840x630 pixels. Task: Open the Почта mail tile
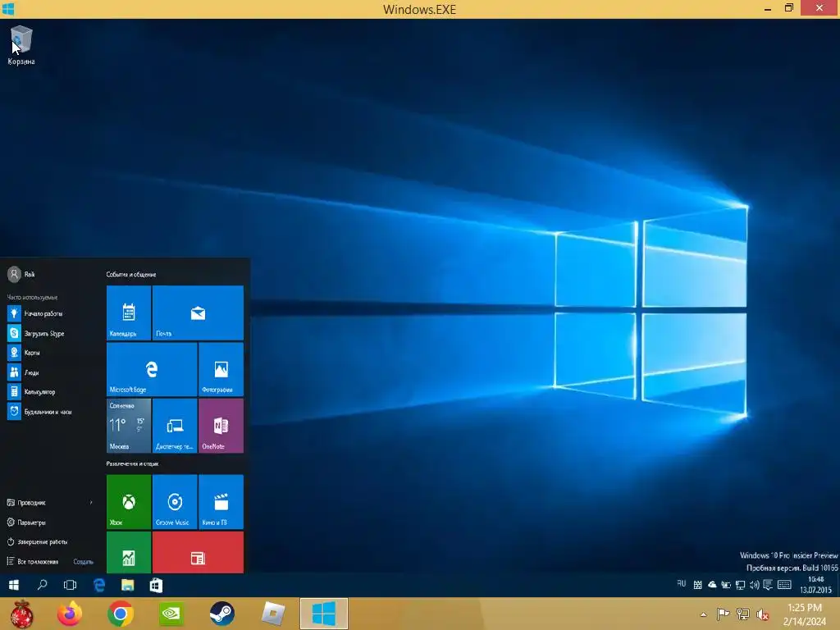pyautogui.click(x=198, y=313)
